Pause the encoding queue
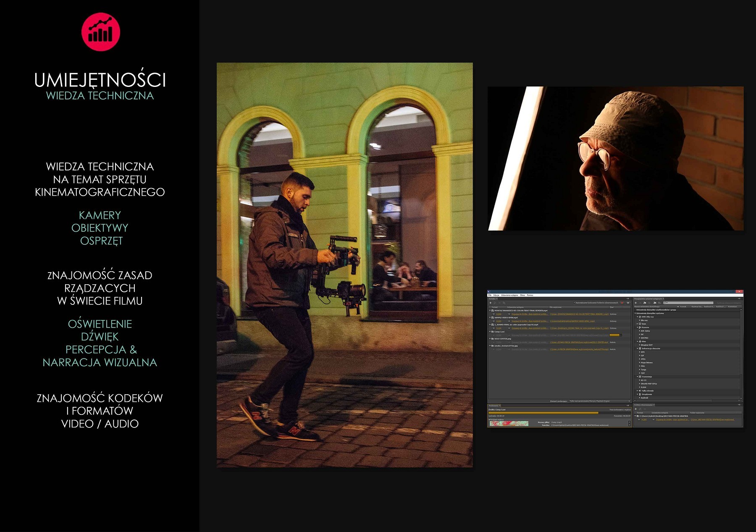 click(x=628, y=303)
